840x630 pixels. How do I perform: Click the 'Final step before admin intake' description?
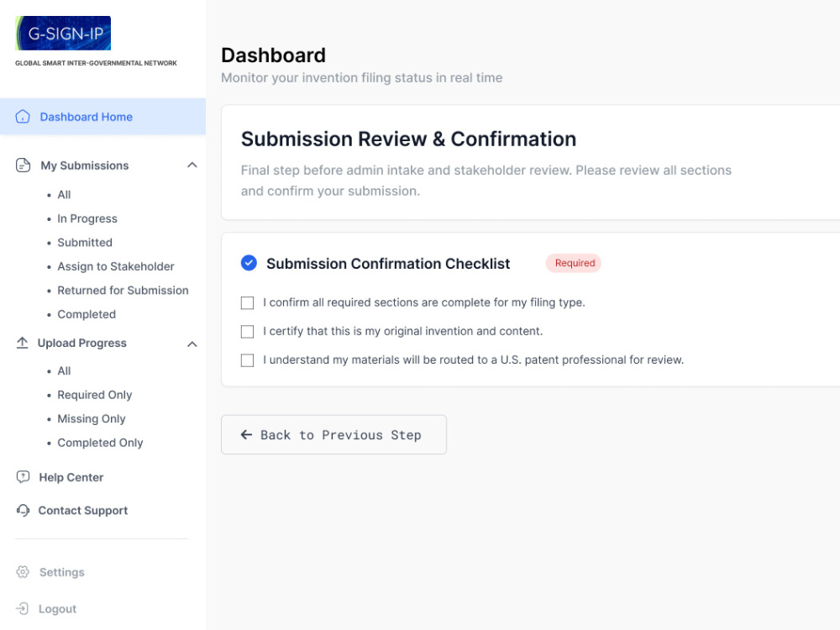486,181
